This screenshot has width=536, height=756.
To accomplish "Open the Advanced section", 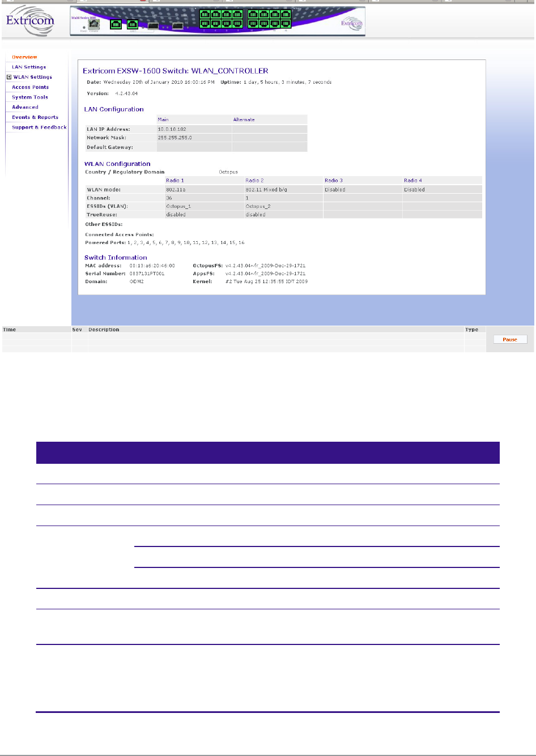I will 25,107.
